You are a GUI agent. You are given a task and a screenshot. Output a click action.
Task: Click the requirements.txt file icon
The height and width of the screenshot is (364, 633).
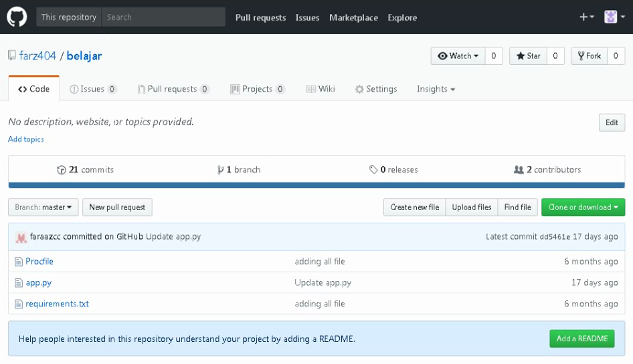point(19,304)
